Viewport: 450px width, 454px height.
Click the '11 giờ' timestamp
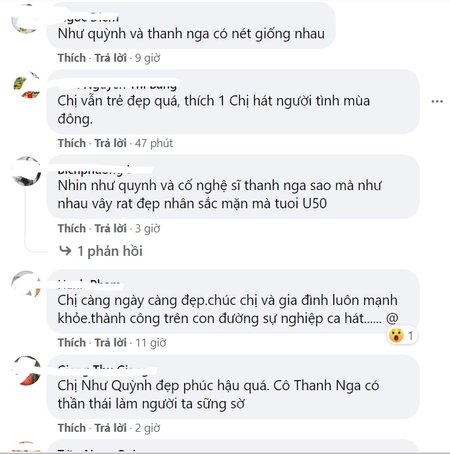(151, 343)
